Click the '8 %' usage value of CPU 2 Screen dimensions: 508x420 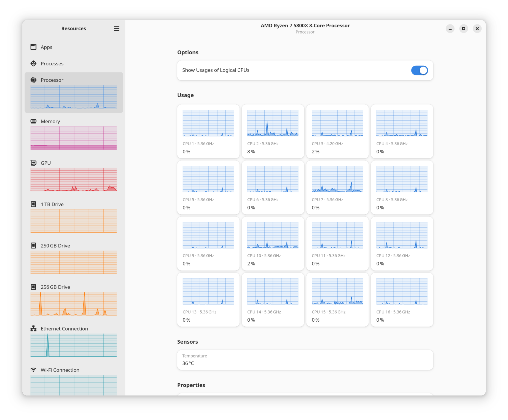pyautogui.click(x=251, y=152)
